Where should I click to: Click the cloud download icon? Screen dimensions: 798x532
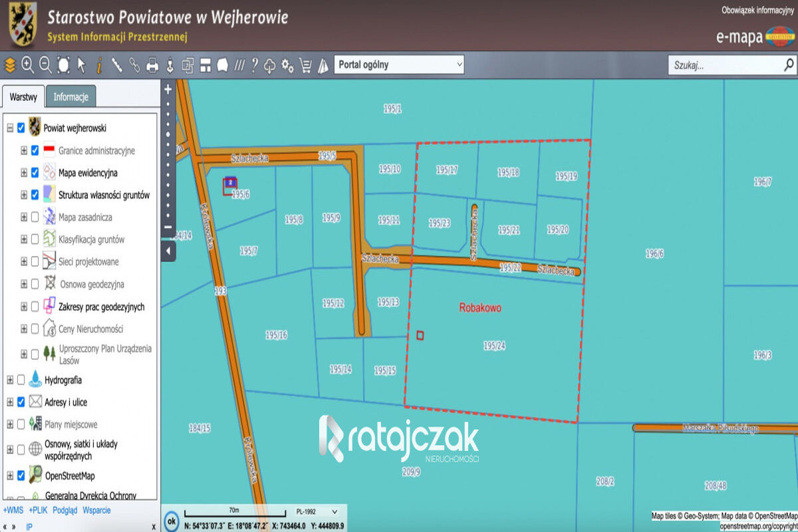point(270,65)
